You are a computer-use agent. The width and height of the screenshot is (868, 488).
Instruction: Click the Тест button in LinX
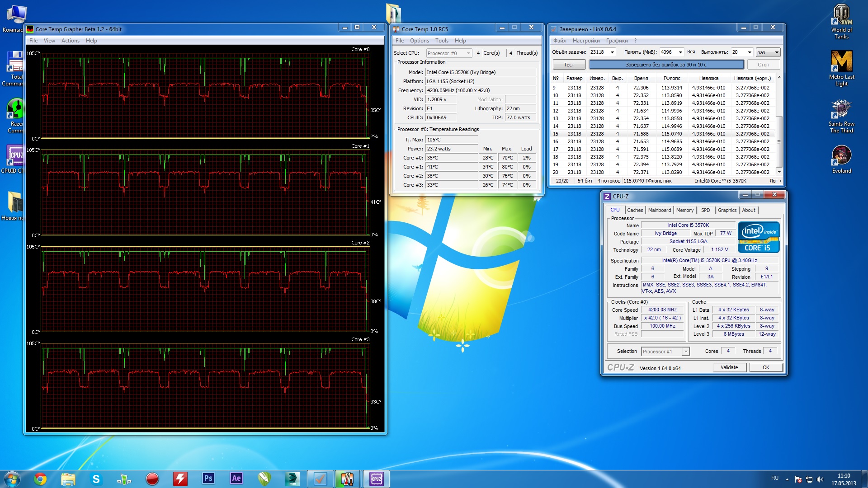569,65
